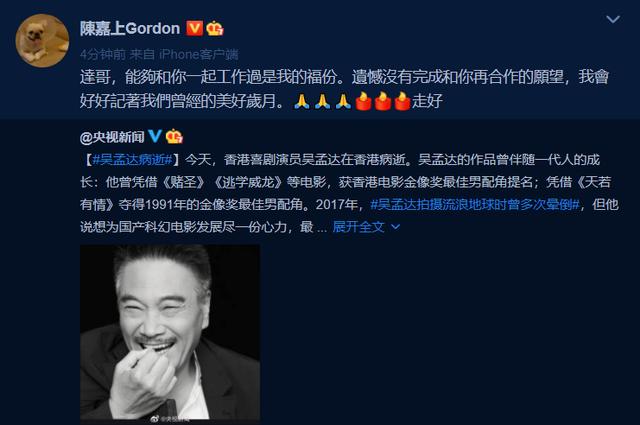This screenshot has height=425, width=640.
Task: Open 陳嘉上Gordon profile name
Action: (x=130, y=29)
